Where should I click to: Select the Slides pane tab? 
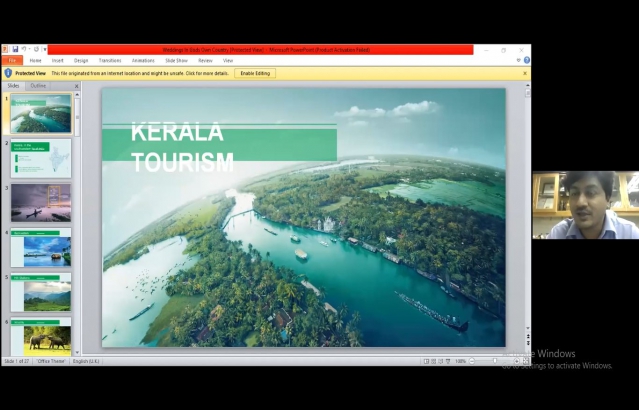click(x=13, y=86)
